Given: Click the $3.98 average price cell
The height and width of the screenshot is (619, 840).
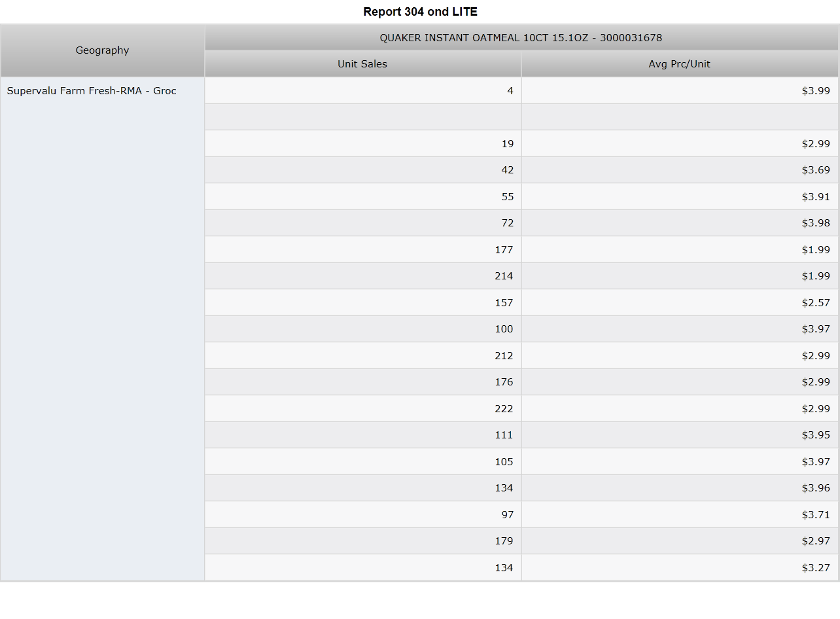Looking at the screenshot, I should click(x=680, y=223).
